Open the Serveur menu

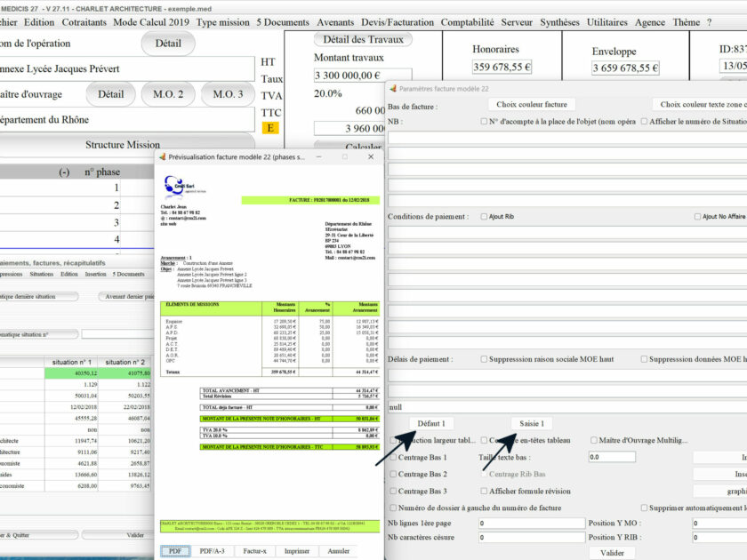pos(517,22)
